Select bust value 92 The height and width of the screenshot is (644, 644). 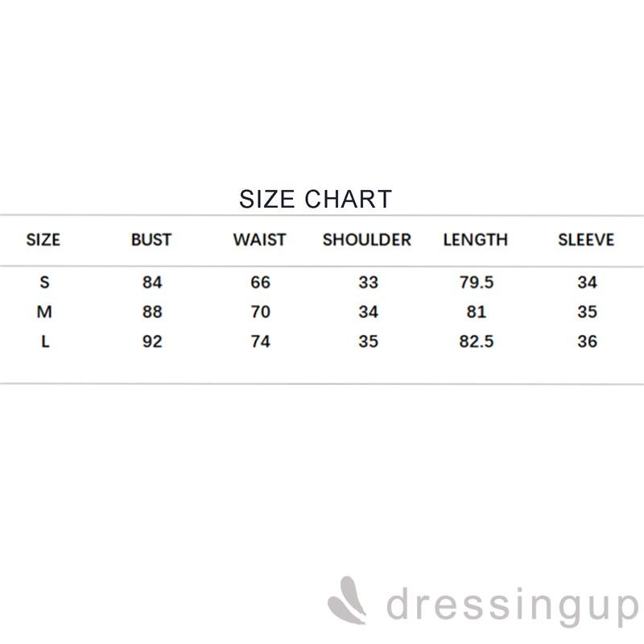point(152,341)
